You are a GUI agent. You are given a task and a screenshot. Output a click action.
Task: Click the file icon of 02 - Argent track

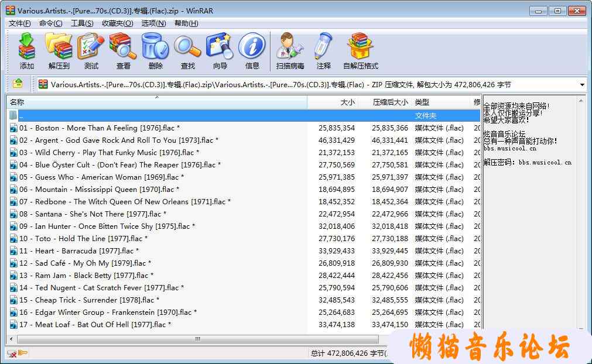13,140
